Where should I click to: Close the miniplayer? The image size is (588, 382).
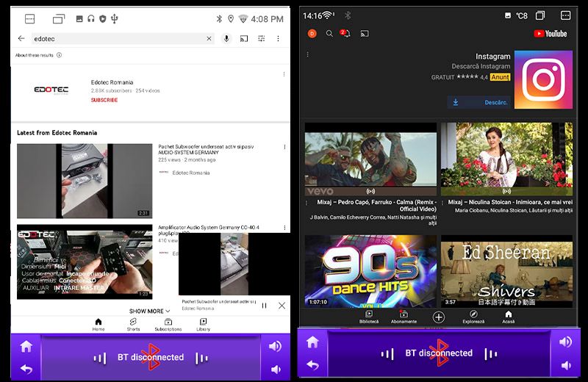click(x=282, y=306)
